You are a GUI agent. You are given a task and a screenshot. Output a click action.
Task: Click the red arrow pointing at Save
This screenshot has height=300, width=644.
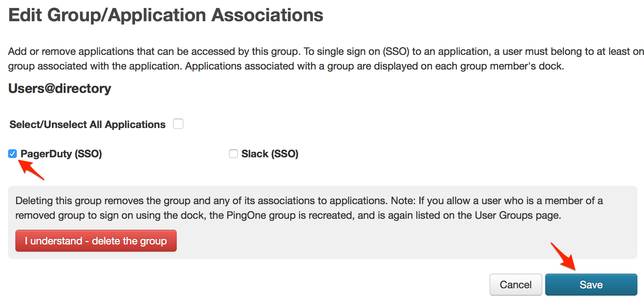click(563, 256)
